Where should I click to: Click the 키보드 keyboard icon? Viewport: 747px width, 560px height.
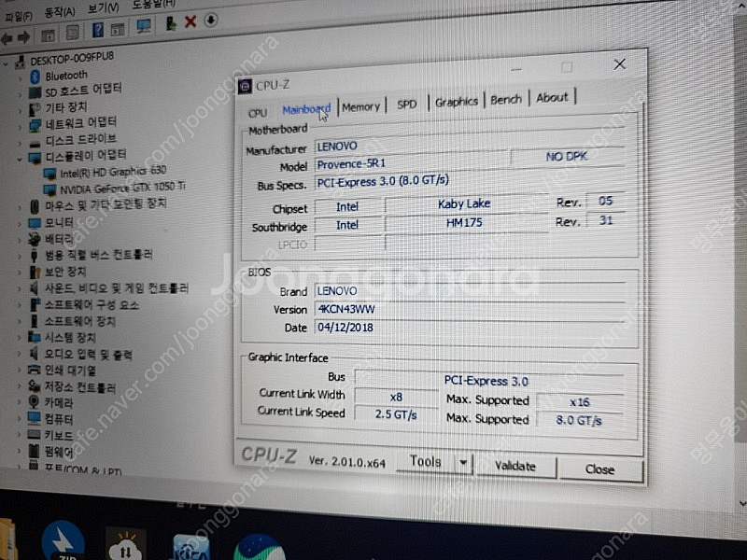tap(34, 434)
